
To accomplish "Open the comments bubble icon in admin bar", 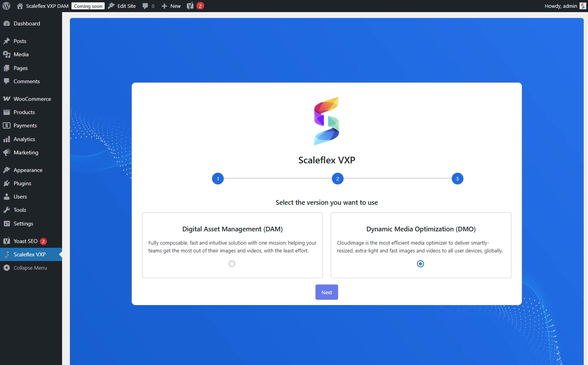I will (146, 6).
